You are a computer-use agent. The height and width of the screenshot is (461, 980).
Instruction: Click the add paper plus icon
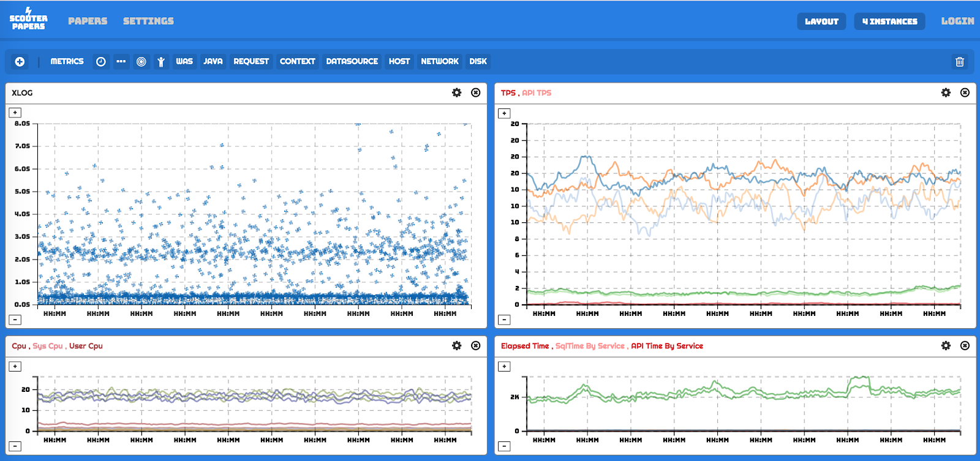pos(20,61)
